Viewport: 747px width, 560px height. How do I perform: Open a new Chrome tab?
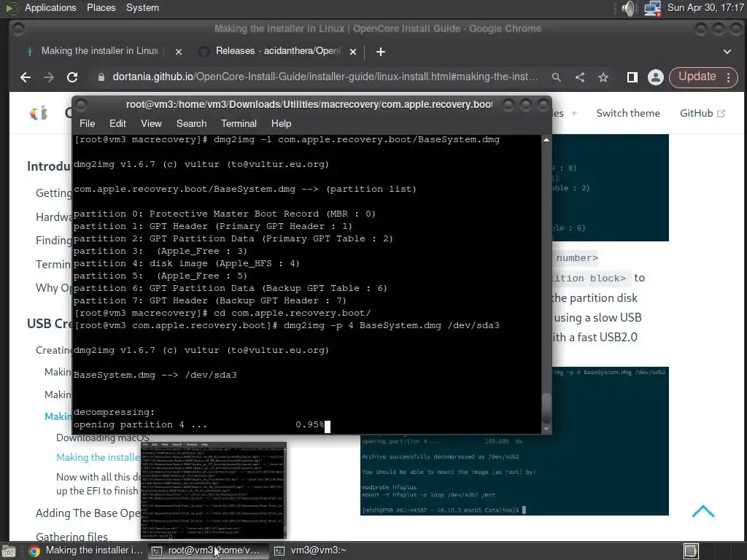point(380,52)
